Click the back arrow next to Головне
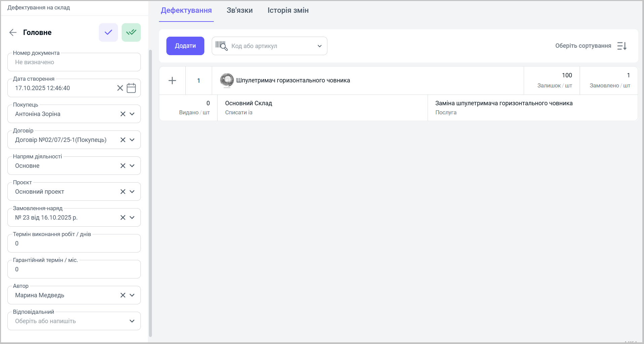This screenshot has height=344, width=644. pos(13,32)
